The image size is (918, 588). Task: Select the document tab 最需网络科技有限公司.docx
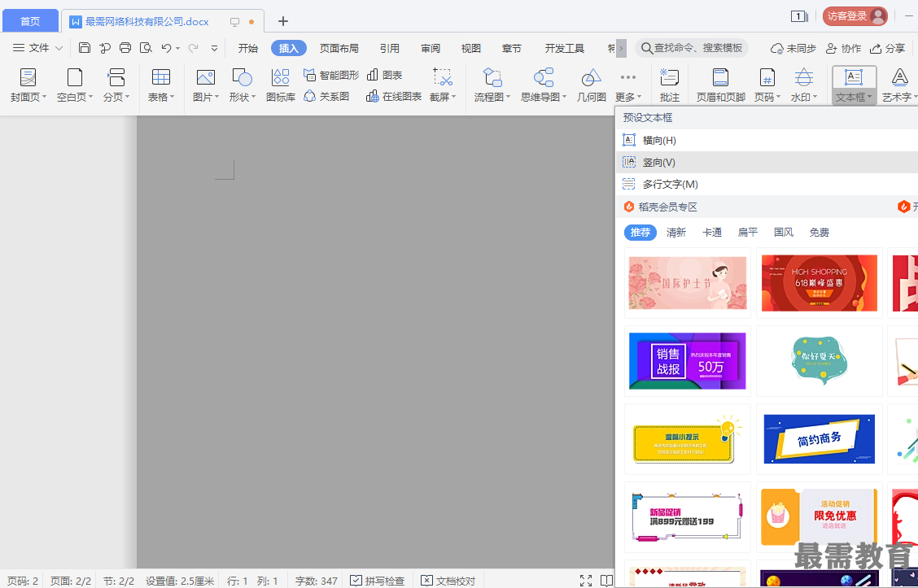tap(146, 22)
